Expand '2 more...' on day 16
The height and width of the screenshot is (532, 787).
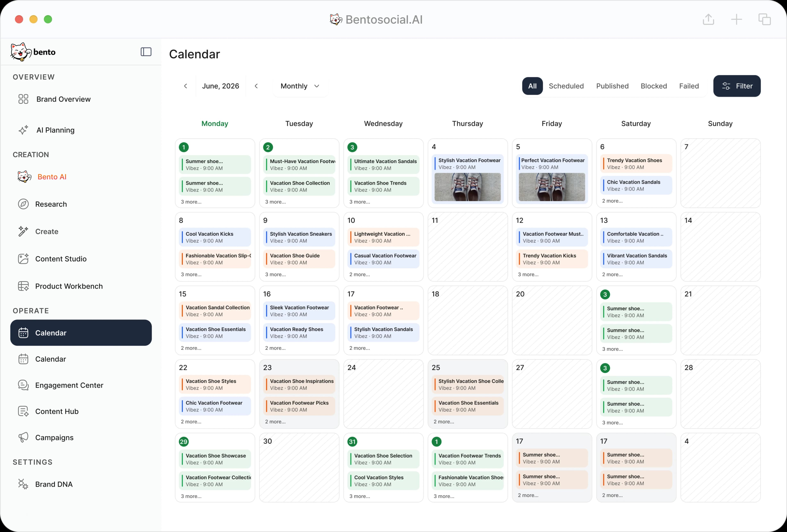(275, 348)
